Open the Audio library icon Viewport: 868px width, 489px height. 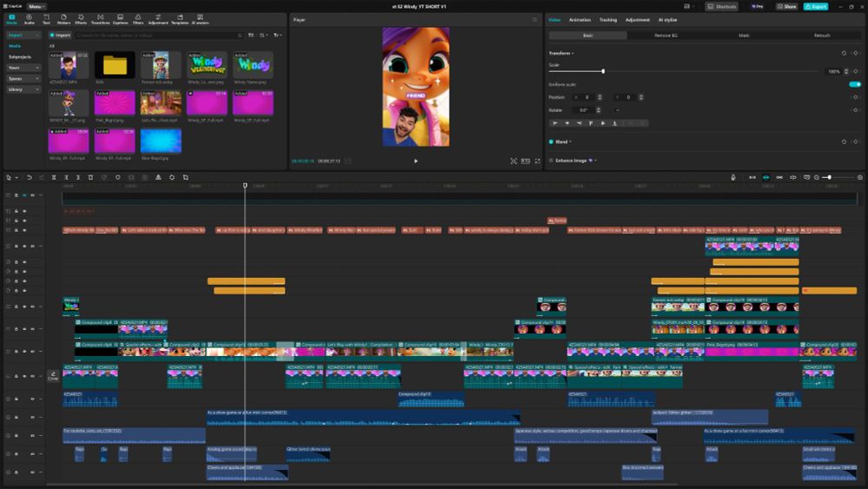point(29,19)
